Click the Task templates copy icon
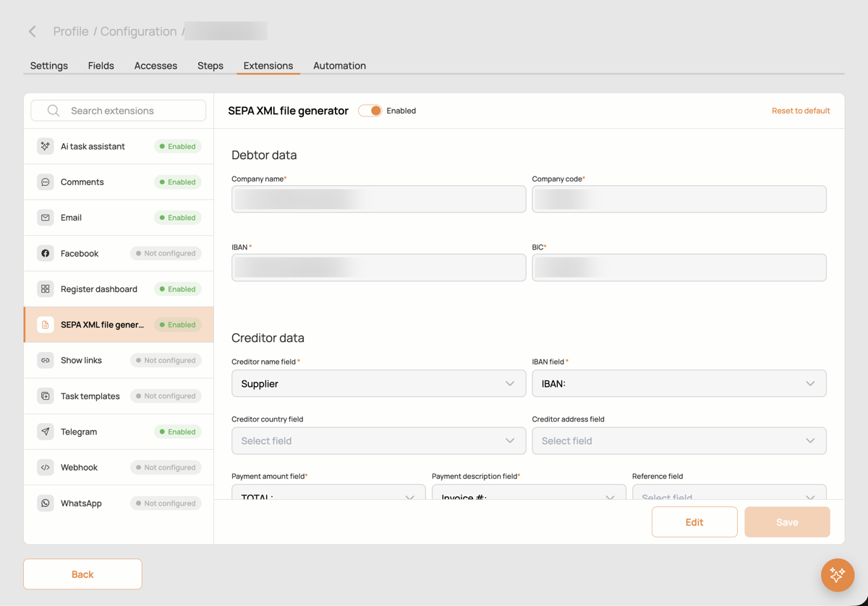The height and width of the screenshot is (606, 868). point(46,396)
